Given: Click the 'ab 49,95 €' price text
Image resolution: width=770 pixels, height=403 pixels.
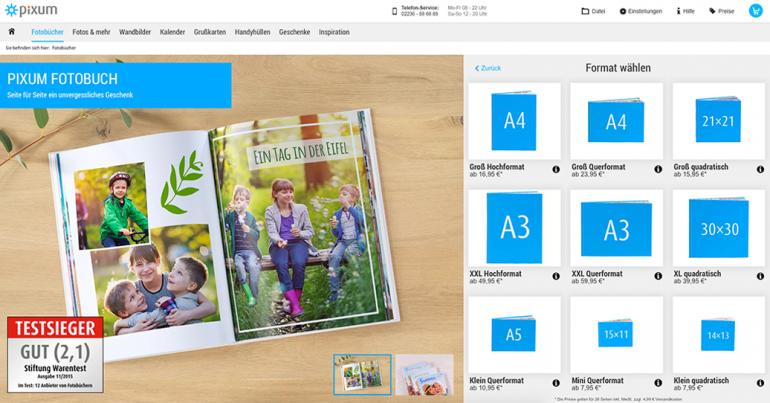Looking at the screenshot, I should (486, 281).
